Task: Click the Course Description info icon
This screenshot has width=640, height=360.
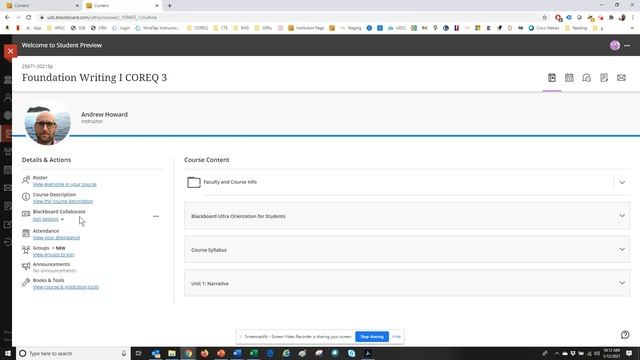Action: click(x=26, y=196)
